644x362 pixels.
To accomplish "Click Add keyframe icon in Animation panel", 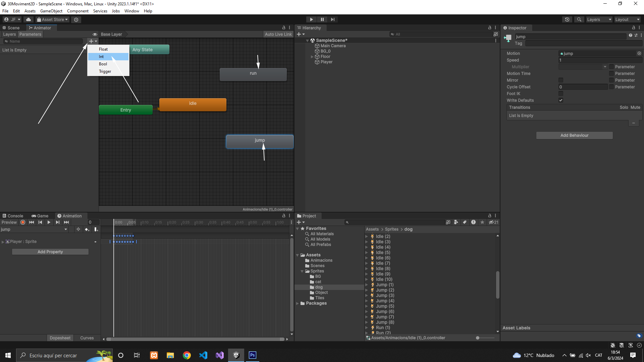I will [x=87, y=230].
